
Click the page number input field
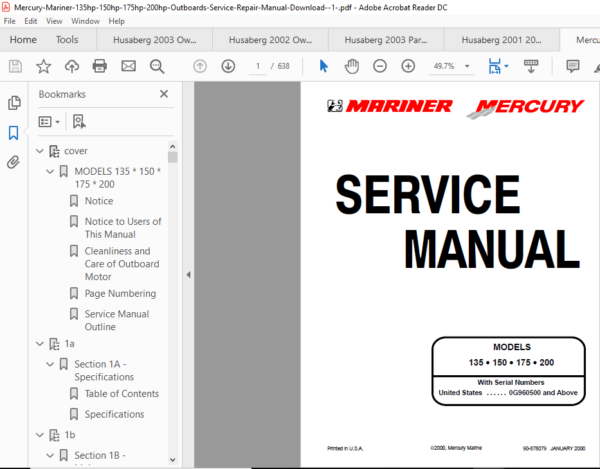point(258,66)
